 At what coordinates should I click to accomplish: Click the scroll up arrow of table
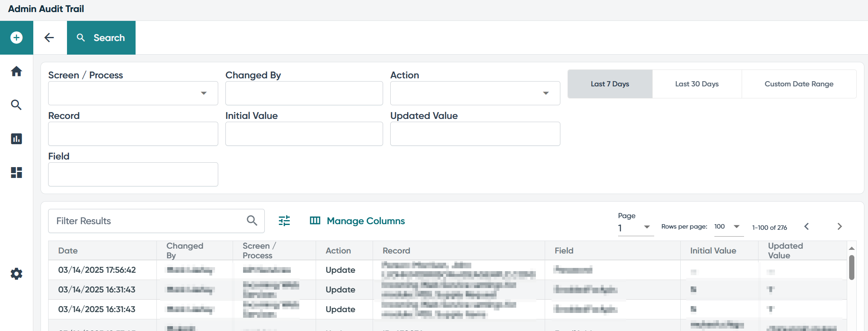tap(852, 248)
